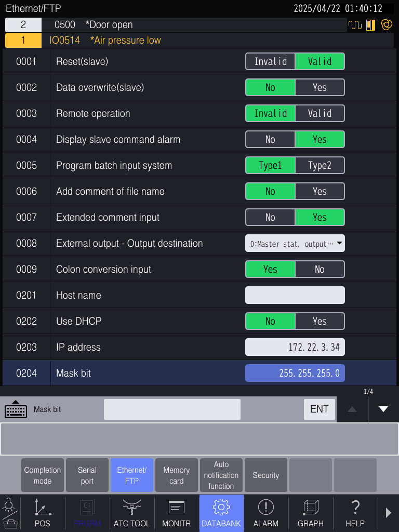Open the POS screen from bottom navigation
399x532 pixels.
(43, 513)
